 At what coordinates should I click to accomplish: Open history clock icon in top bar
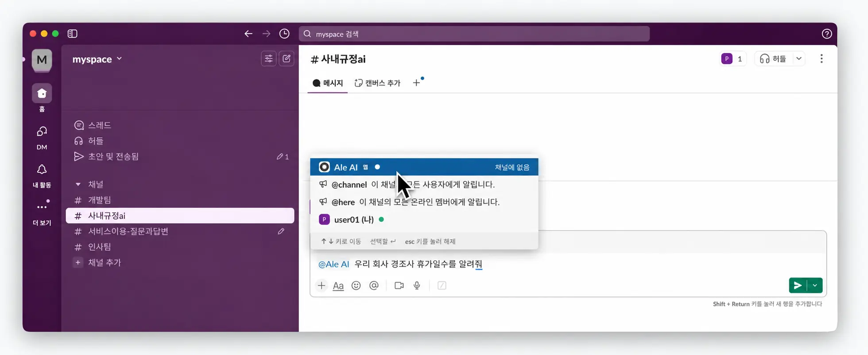click(284, 34)
